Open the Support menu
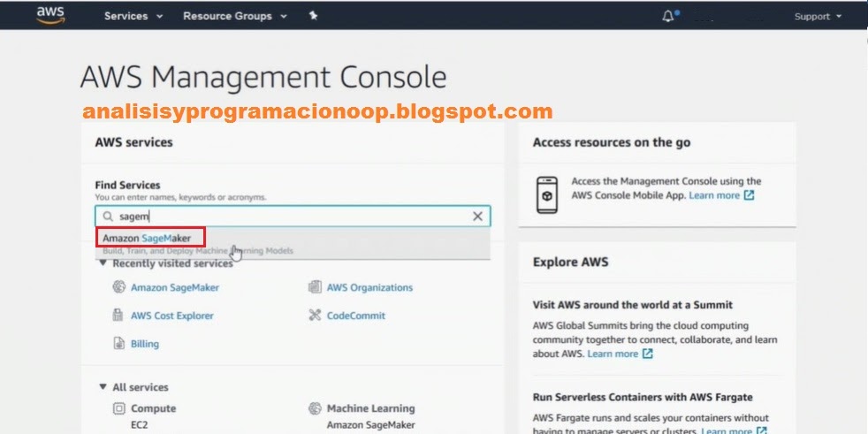The height and width of the screenshot is (434, 868). pos(818,17)
